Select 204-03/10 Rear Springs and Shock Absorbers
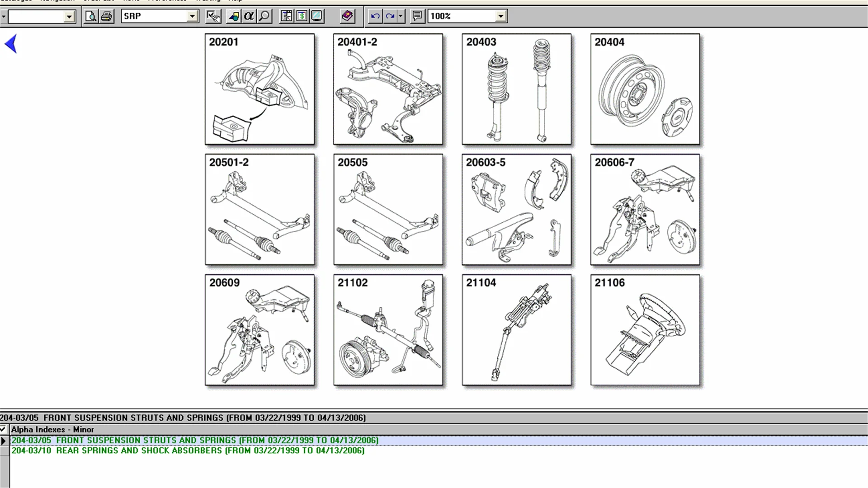 (188, 450)
